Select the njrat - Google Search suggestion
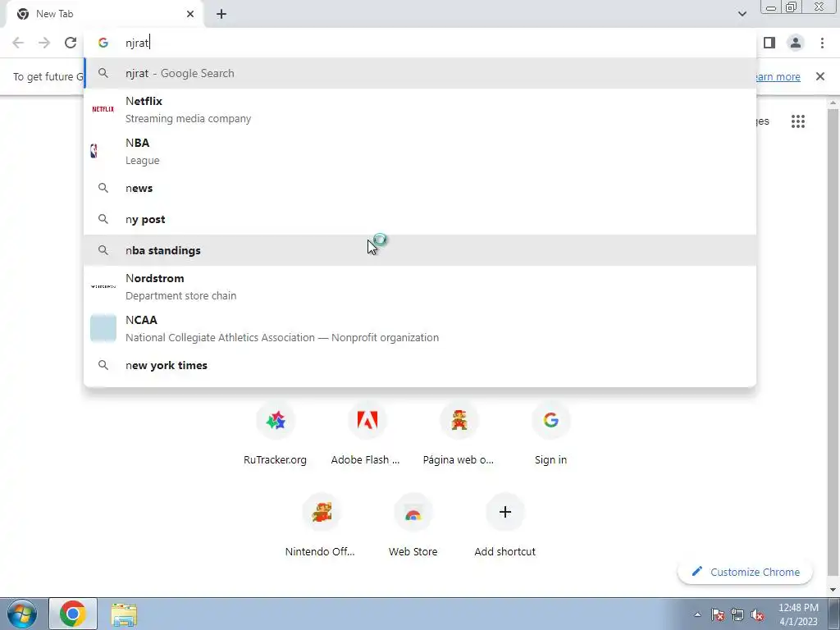Screen dimensions: 840x630 coord(420,73)
